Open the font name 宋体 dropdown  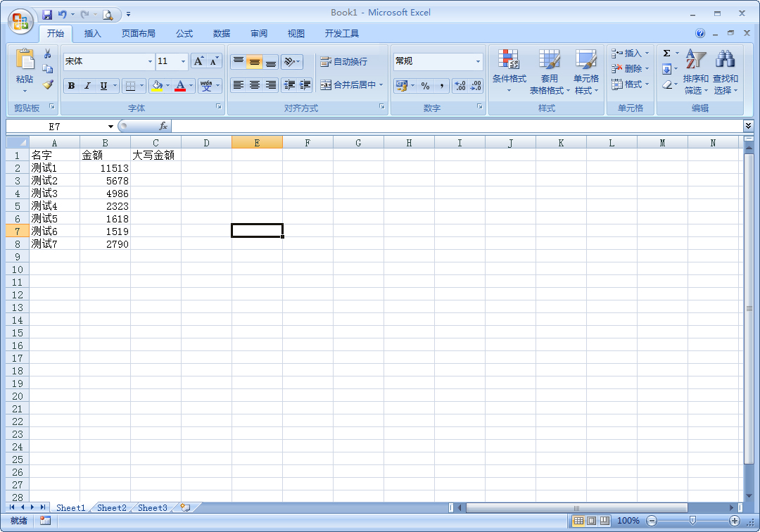150,61
